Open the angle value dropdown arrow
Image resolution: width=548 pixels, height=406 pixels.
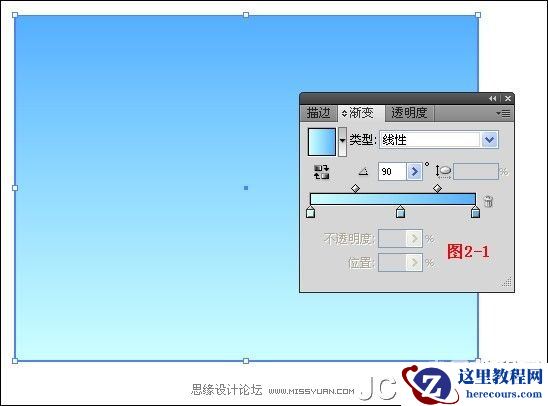(414, 172)
